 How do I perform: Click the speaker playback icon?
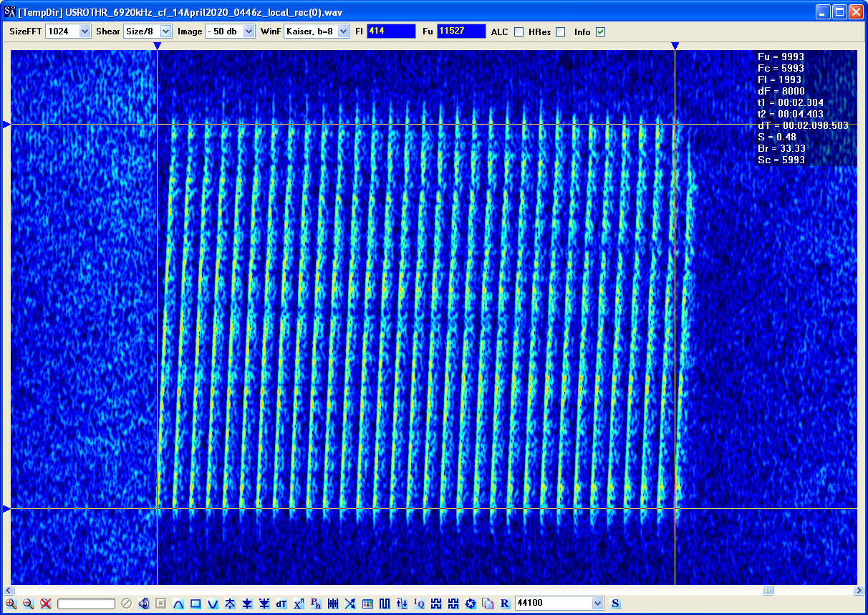[144, 604]
